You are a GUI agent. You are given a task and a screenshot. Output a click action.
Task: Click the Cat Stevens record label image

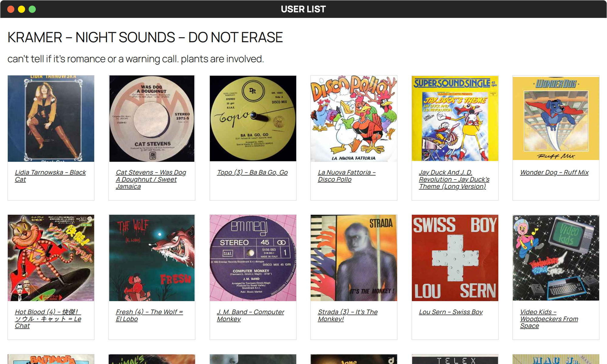pos(152,119)
